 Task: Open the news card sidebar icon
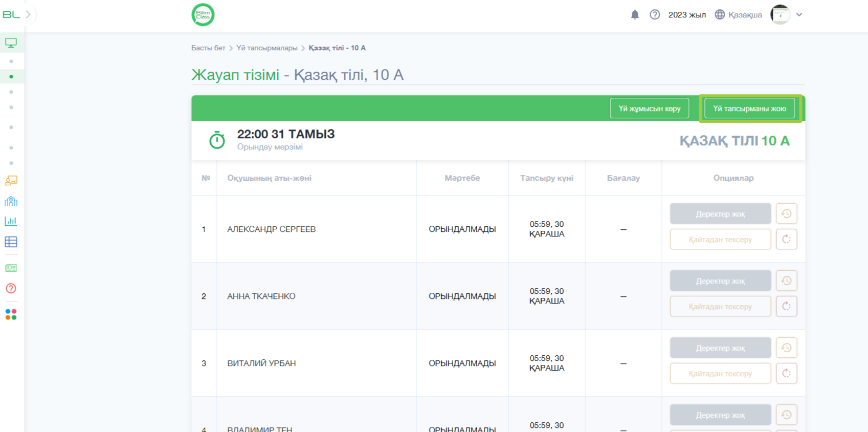click(11, 268)
